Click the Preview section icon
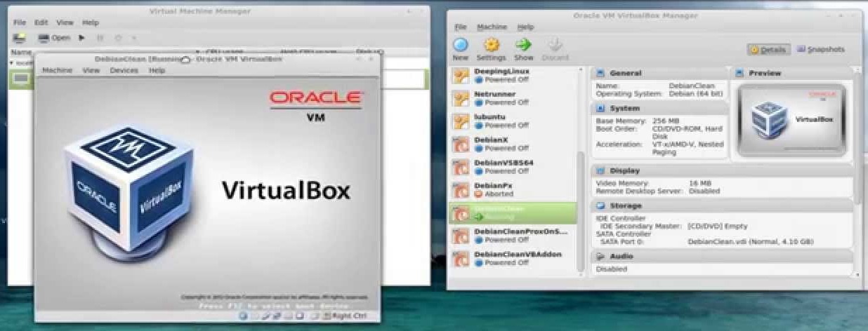This screenshot has height=331, width=868. point(740,73)
